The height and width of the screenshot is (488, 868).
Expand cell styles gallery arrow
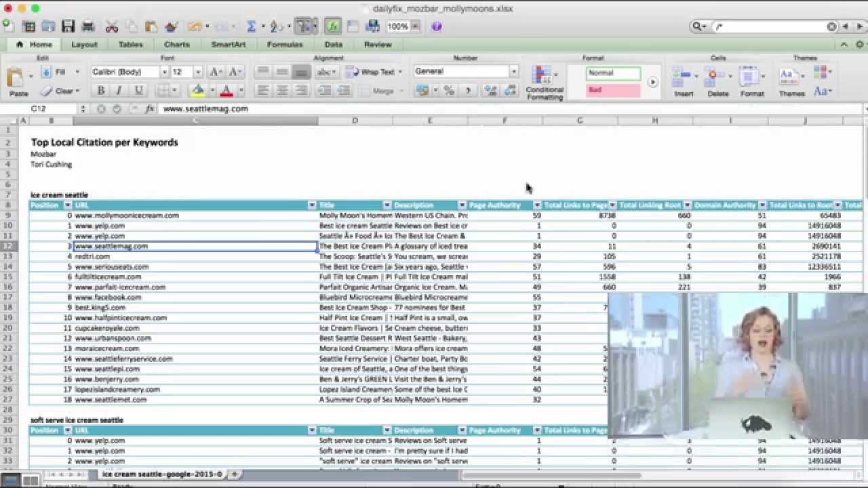(652, 82)
